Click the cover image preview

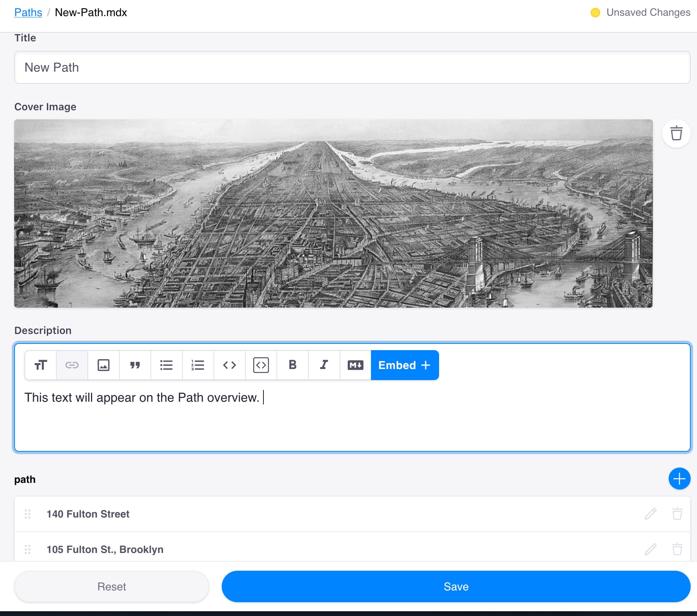(334, 213)
